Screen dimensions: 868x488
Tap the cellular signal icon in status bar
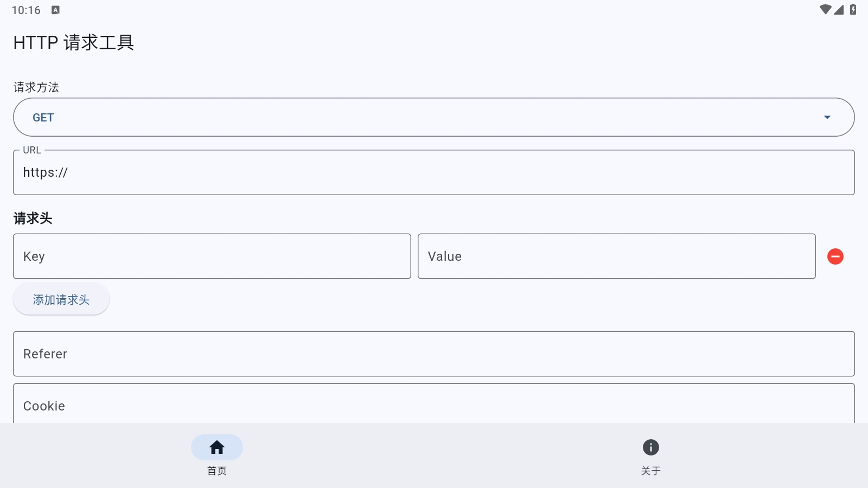click(x=839, y=10)
